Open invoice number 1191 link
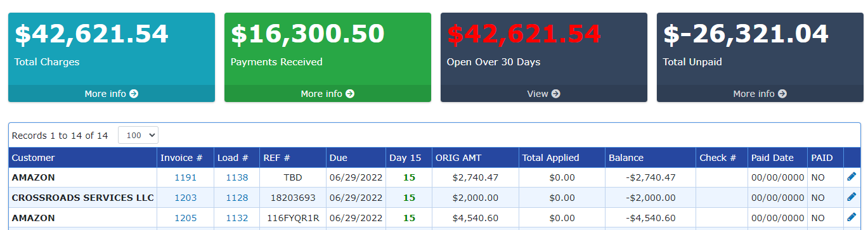Viewport: 868px width, 230px height. pyautogui.click(x=186, y=177)
